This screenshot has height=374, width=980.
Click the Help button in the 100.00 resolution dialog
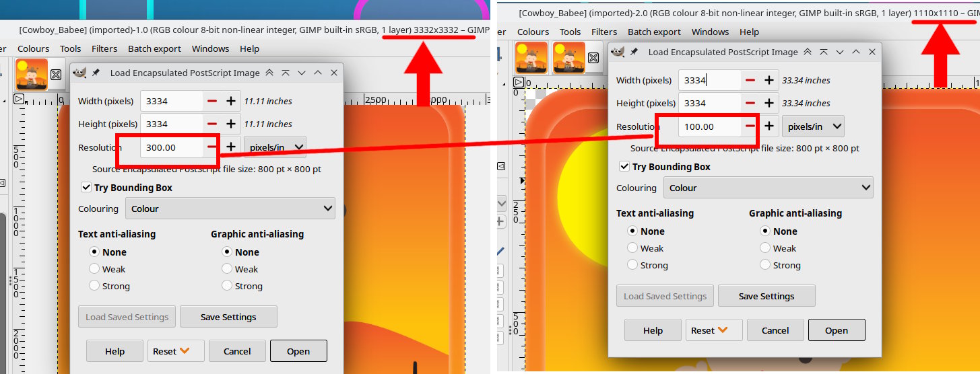(653, 330)
